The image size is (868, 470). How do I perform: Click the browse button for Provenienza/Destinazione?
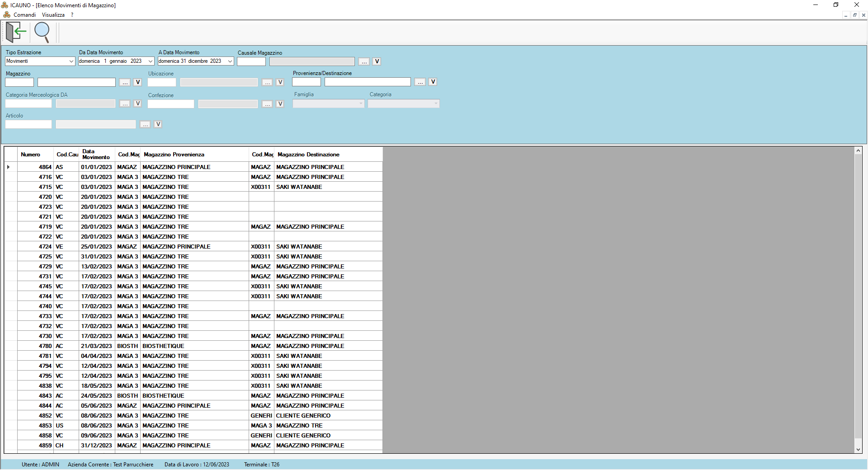pyautogui.click(x=420, y=82)
